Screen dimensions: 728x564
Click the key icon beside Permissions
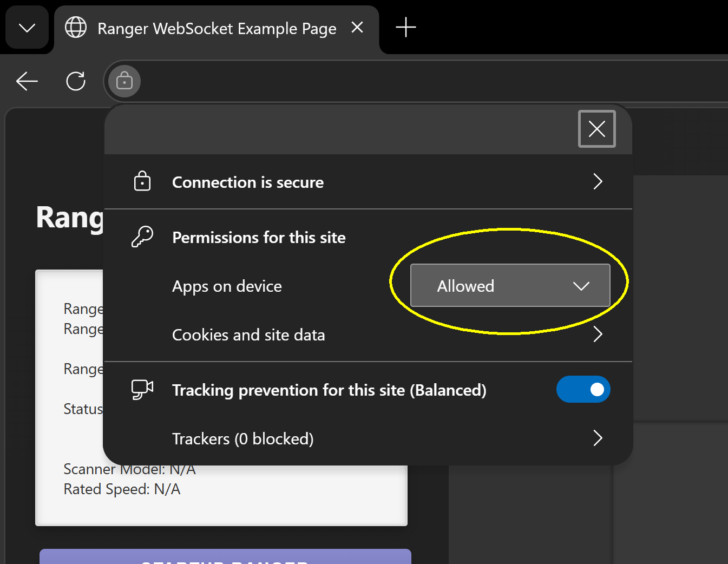(x=142, y=237)
